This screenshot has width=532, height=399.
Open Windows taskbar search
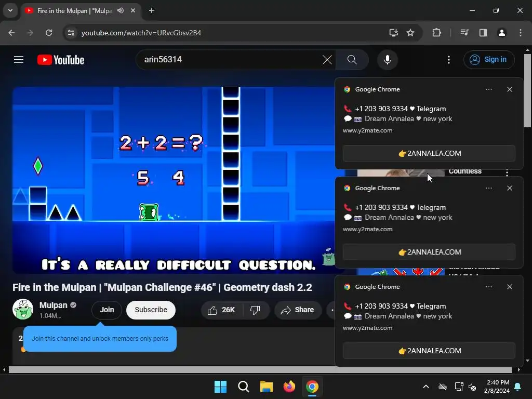click(244, 387)
